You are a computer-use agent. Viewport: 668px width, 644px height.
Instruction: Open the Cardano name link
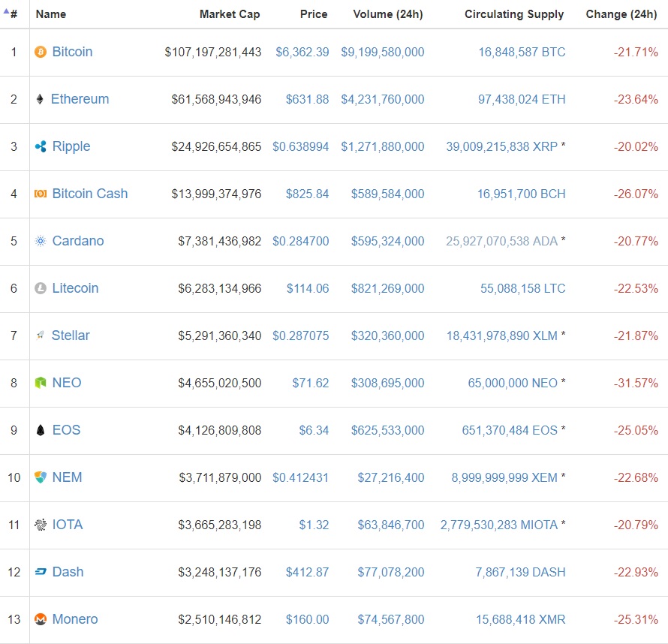pyautogui.click(x=78, y=241)
